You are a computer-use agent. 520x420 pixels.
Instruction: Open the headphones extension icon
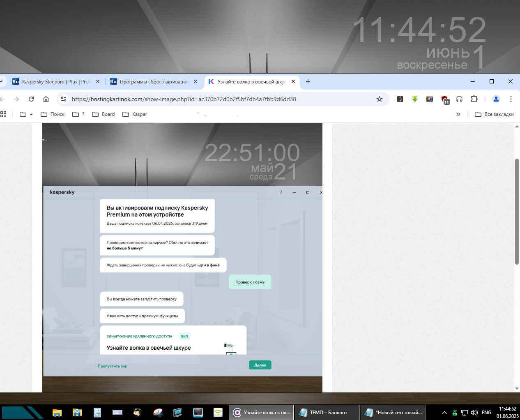click(459, 99)
